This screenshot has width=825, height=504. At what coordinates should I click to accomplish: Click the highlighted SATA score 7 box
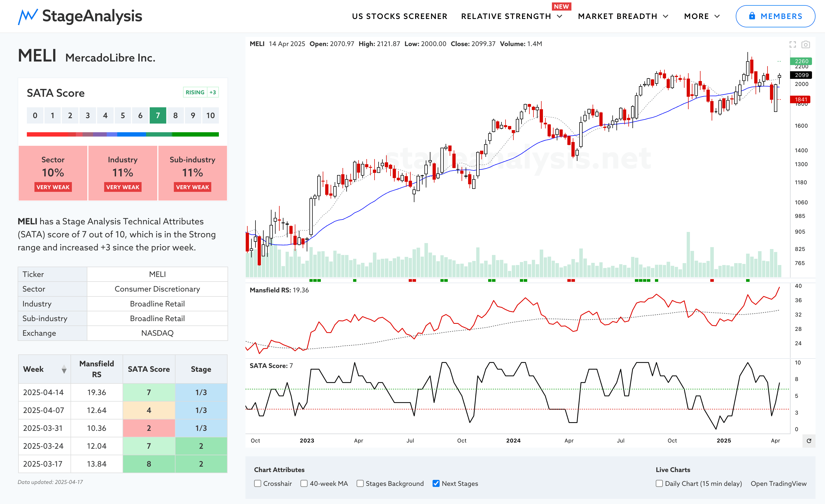pyautogui.click(x=158, y=115)
